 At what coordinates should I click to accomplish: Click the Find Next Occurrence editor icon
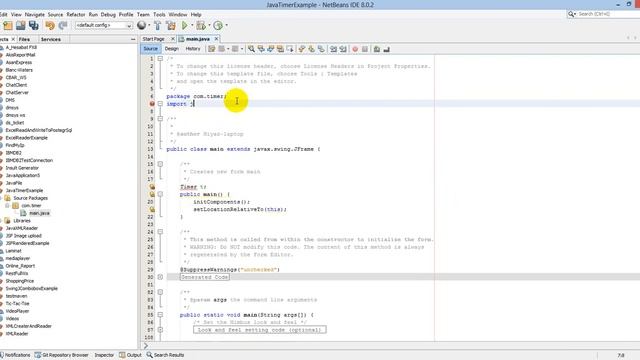pos(271,49)
